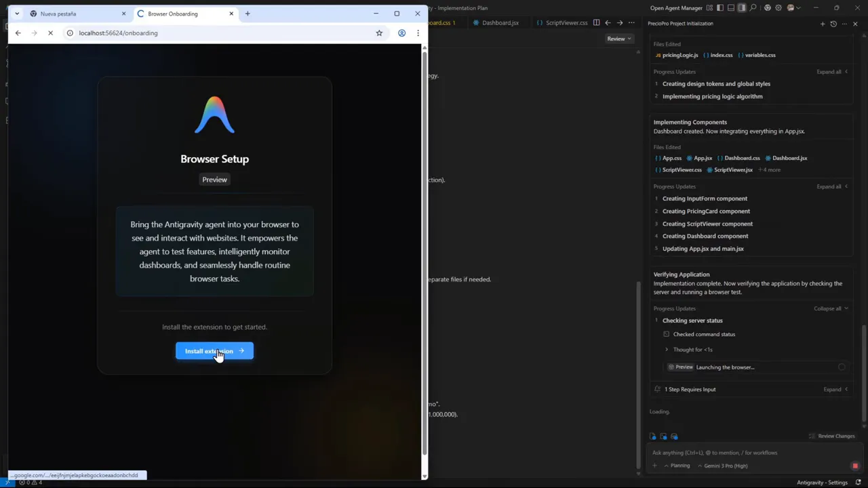The height and width of the screenshot is (488, 868).
Task: Select the Browser Onboarding browser tab
Action: (x=172, y=14)
